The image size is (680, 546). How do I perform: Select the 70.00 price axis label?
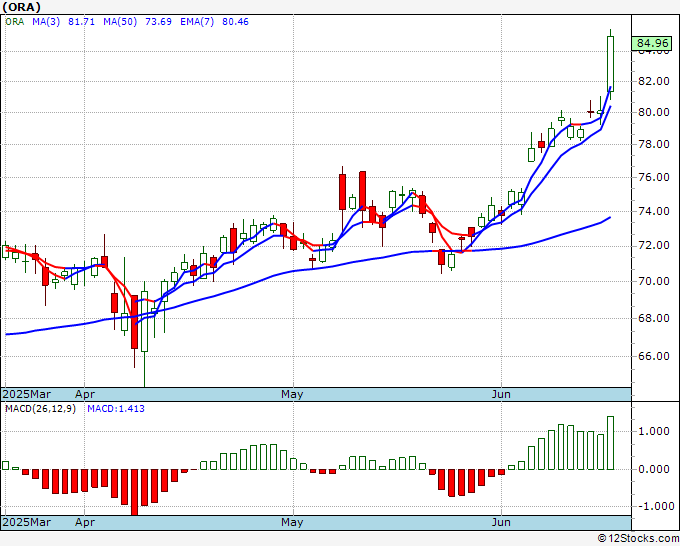(x=654, y=281)
